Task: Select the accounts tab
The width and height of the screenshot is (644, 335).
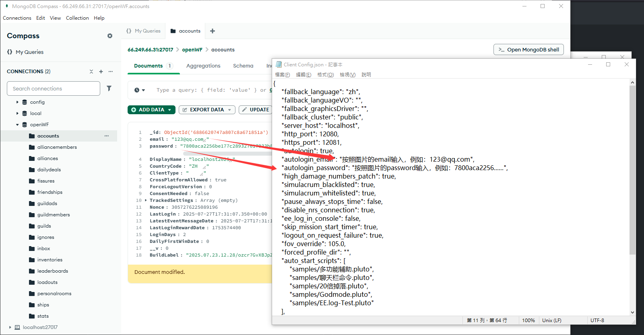Action: (185, 31)
